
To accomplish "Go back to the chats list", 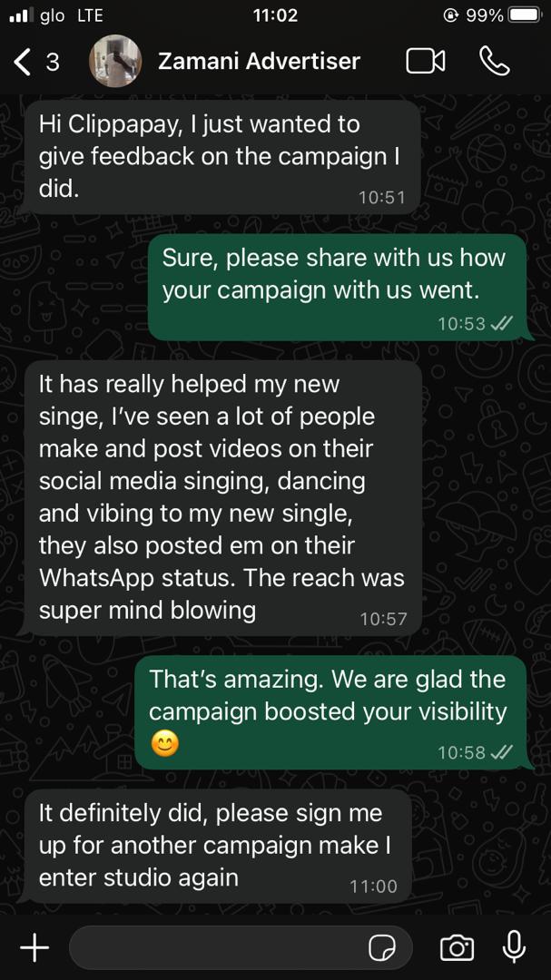I will (x=36, y=62).
